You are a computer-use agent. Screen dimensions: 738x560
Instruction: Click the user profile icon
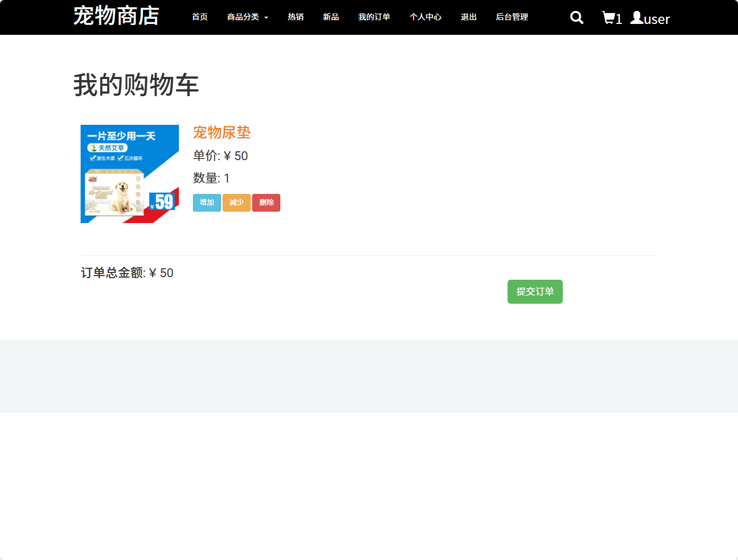[x=636, y=17]
